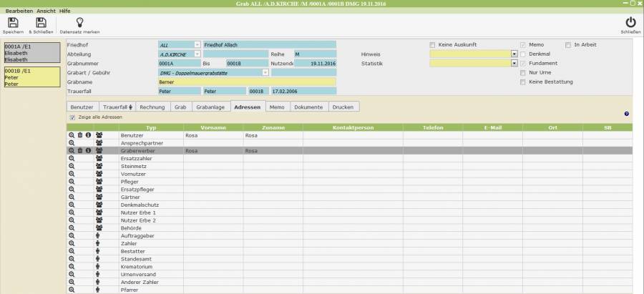
Task: Select grave record 0001B /E1 Peter
Action: point(31,77)
